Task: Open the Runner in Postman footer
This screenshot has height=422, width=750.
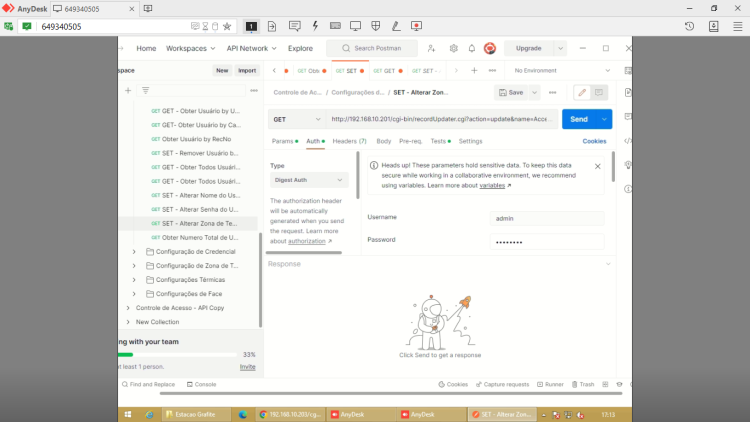Action: [x=550, y=385]
